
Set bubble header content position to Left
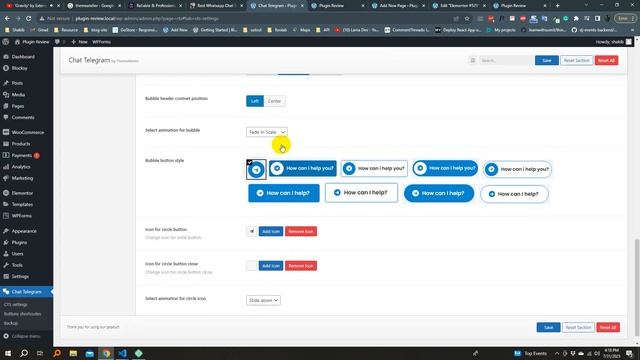[x=255, y=101]
